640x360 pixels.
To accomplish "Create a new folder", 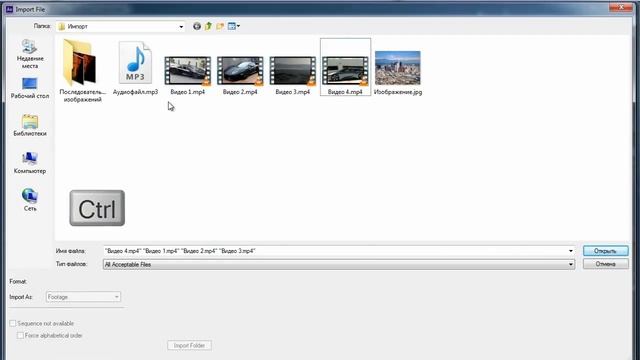I will point(220,26).
